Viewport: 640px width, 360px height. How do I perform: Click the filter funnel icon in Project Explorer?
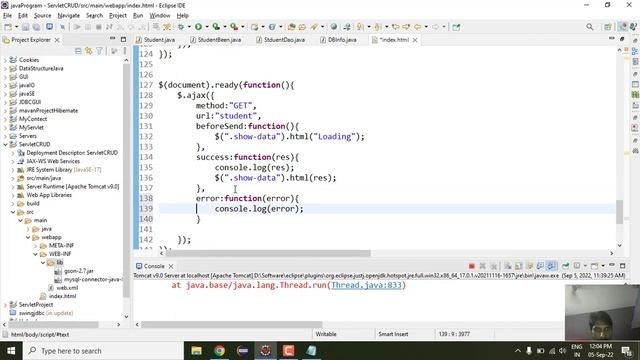pyautogui.click(x=99, y=51)
